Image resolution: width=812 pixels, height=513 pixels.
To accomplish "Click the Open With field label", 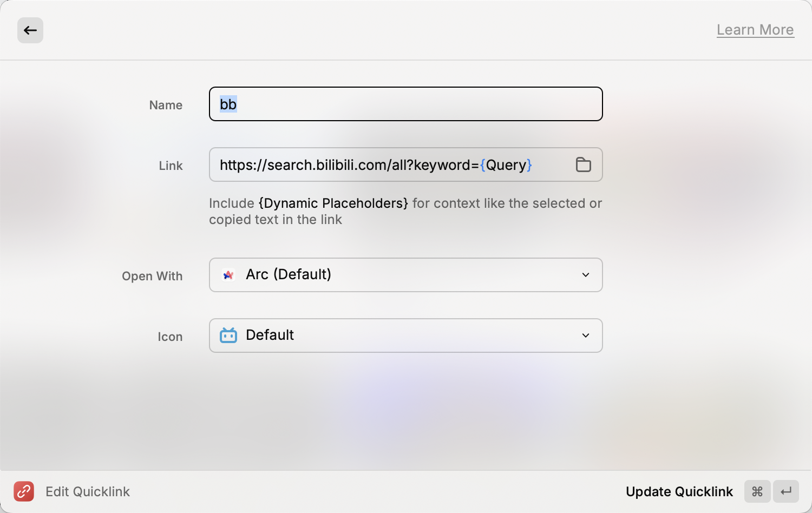I will click(152, 276).
